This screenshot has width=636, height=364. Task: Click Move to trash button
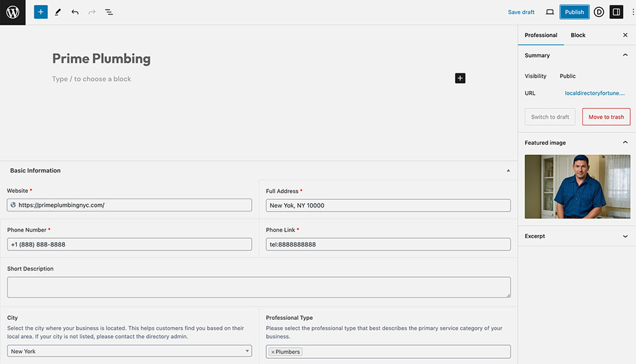[606, 117]
